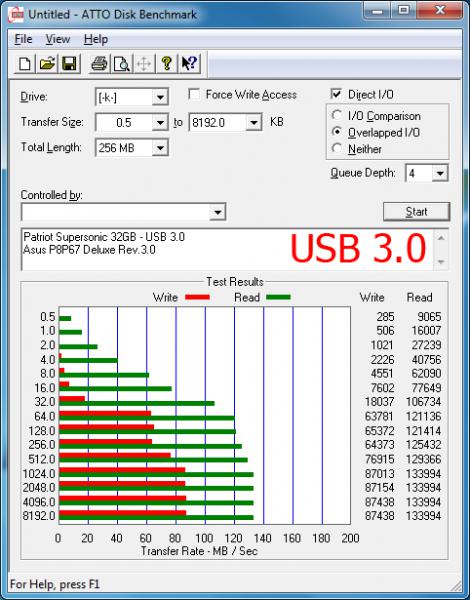Click the Write value 285

coord(385,317)
